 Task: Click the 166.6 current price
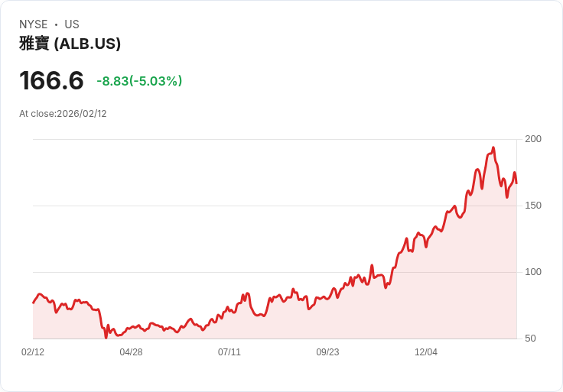51,80
